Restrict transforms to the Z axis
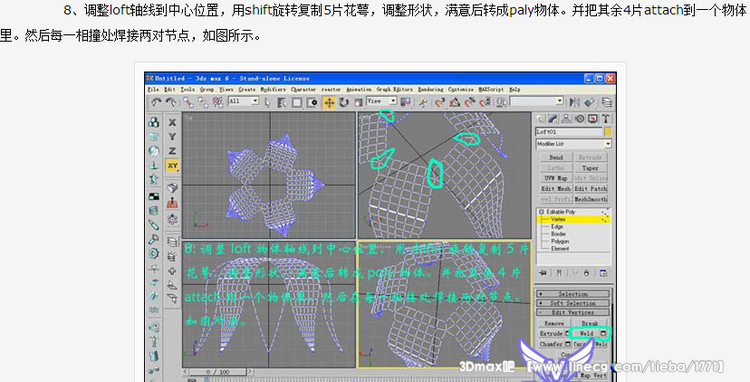Screen dimensions: 750x382 (x=172, y=151)
